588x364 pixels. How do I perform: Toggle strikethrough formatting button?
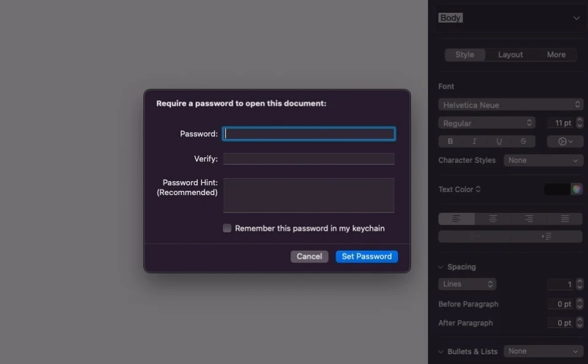pos(523,141)
